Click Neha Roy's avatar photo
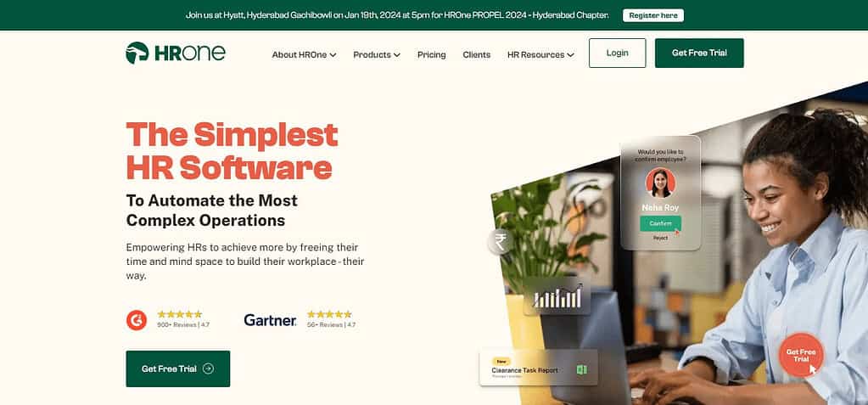Viewport: 868px width, 405px height. pos(660,183)
